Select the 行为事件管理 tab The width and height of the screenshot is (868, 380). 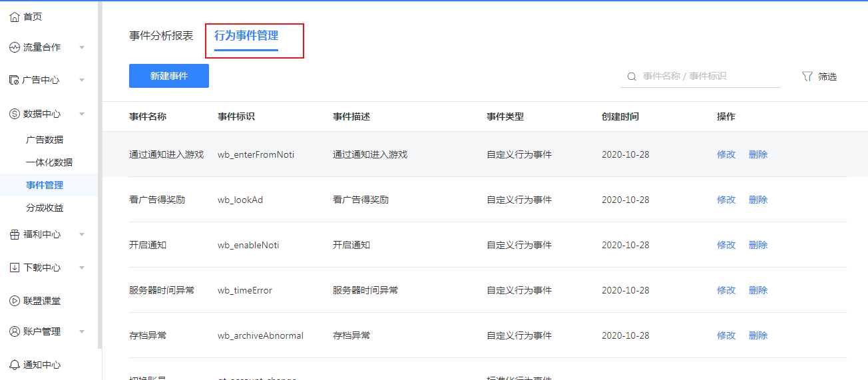[x=246, y=36]
